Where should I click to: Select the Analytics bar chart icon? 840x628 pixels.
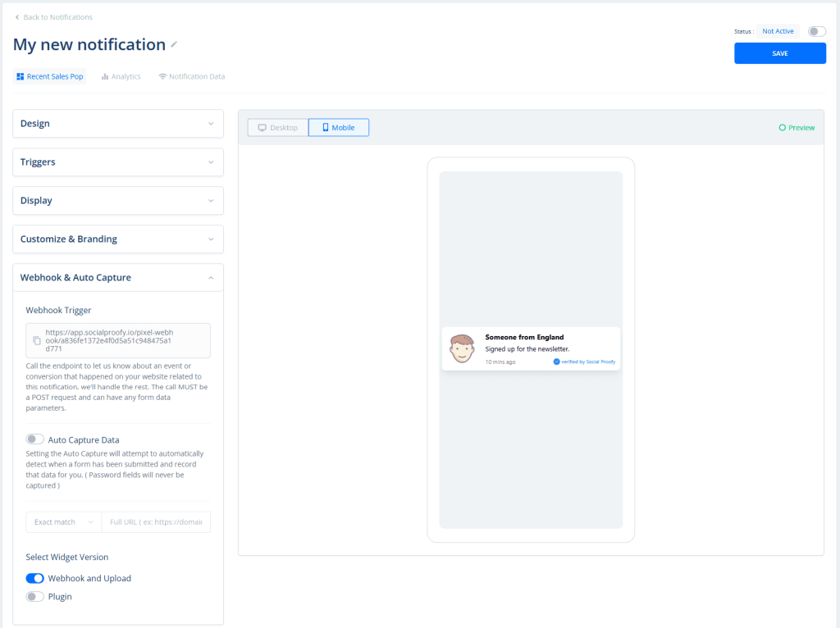click(x=103, y=76)
